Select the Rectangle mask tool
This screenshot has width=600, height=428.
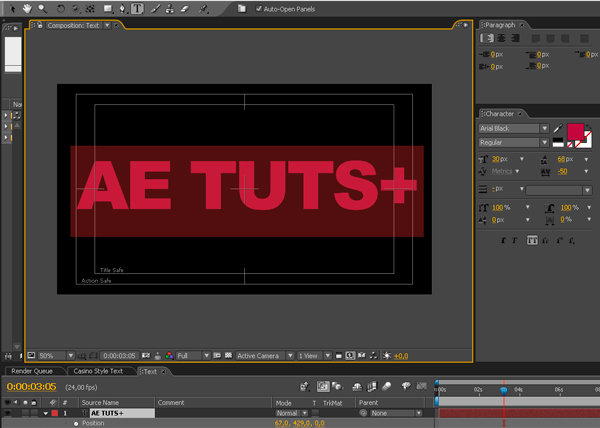point(108,9)
